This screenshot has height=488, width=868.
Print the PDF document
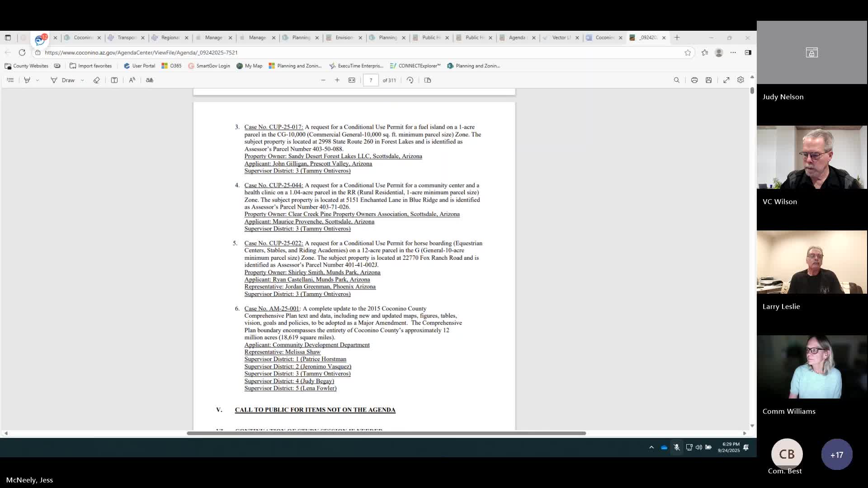coord(694,80)
